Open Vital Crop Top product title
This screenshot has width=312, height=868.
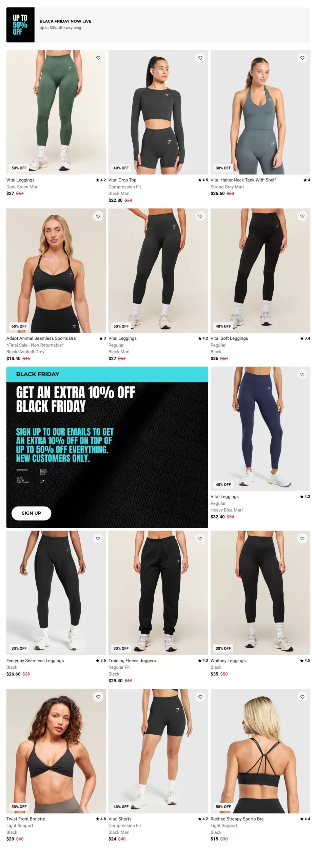122,180
